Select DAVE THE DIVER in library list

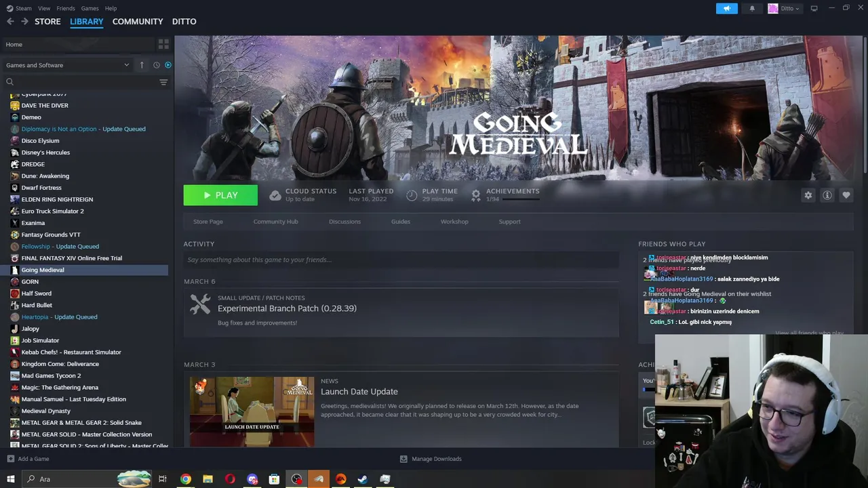coord(45,106)
